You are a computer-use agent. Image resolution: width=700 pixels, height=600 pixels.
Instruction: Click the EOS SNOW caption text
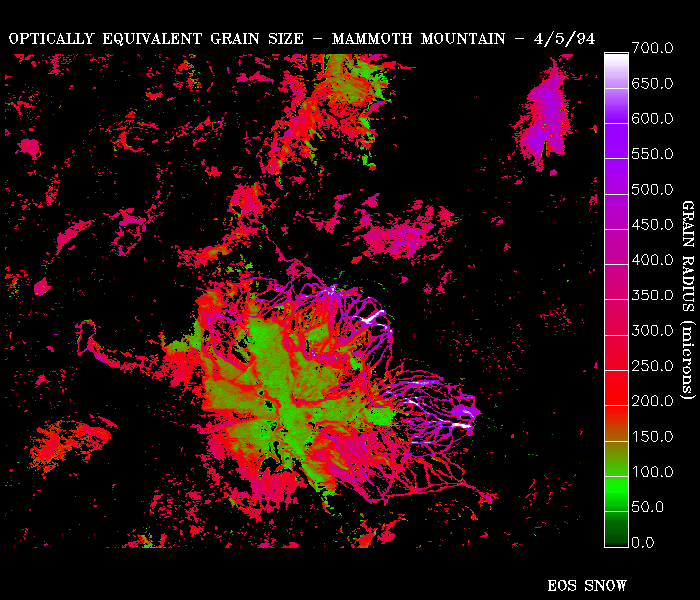tap(587, 585)
